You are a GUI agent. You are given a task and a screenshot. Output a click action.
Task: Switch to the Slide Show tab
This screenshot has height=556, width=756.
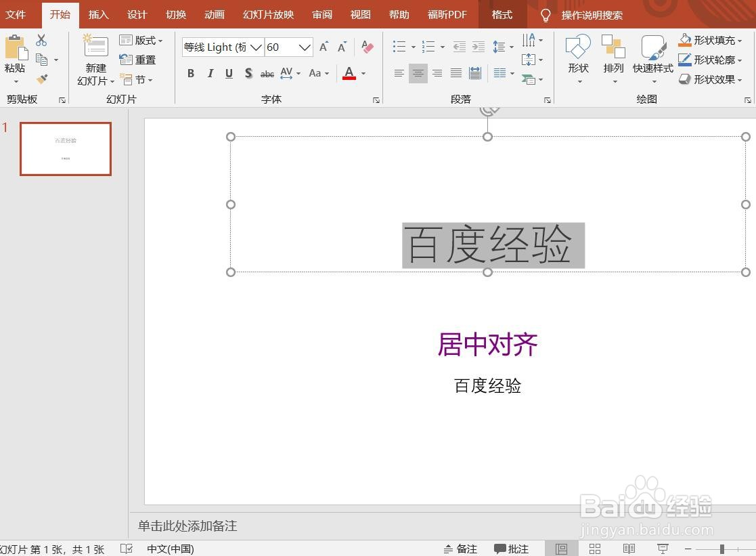[x=268, y=15]
